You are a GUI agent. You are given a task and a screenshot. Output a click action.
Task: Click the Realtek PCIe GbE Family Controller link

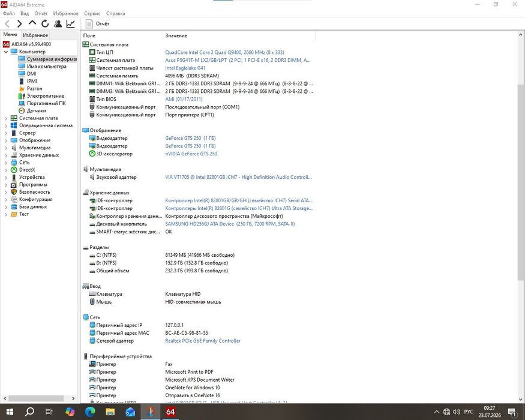pyautogui.click(x=203, y=341)
